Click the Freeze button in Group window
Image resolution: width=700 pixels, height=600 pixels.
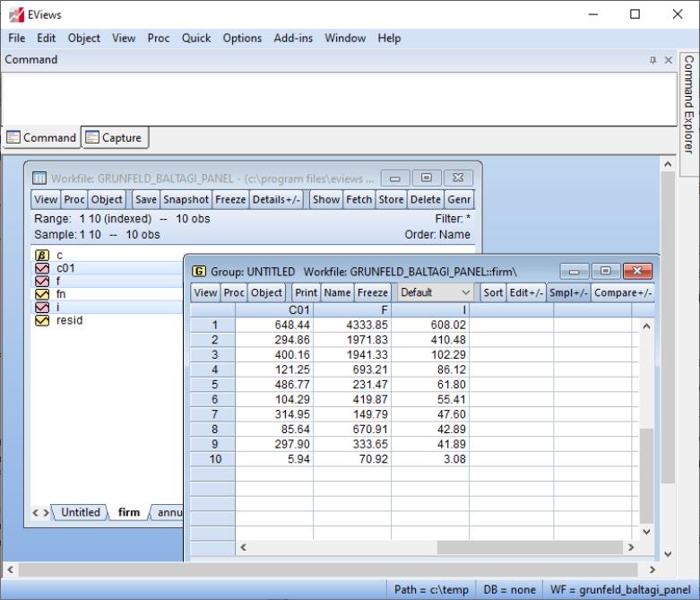[372, 292]
